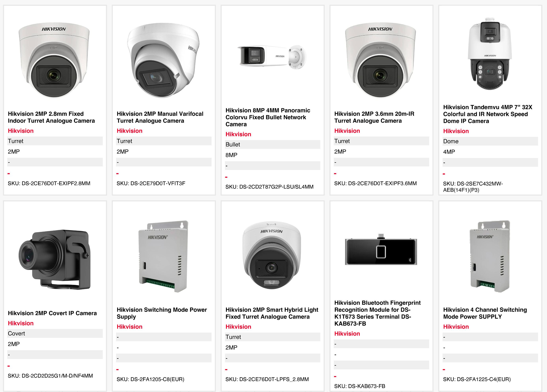This screenshot has height=392, width=547.
Task: Click Hikvision brand link under Panoramic Colorvu Bullet
Action: [x=238, y=134]
